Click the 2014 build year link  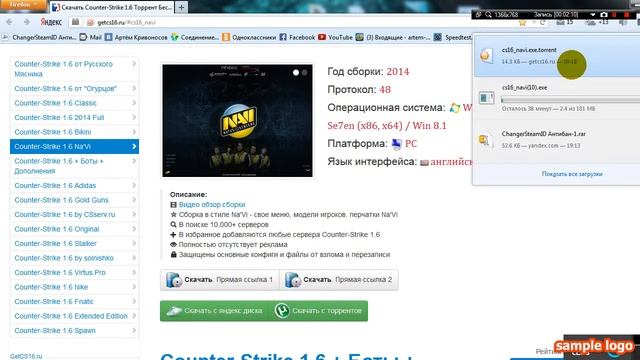pos(398,72)
